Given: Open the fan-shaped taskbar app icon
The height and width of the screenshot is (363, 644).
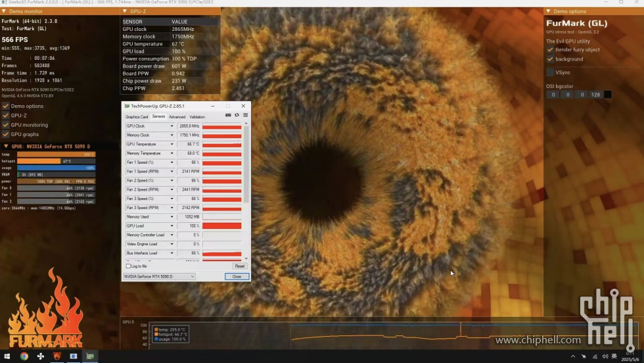Looking at the screenshot, I should coord(40,356).
